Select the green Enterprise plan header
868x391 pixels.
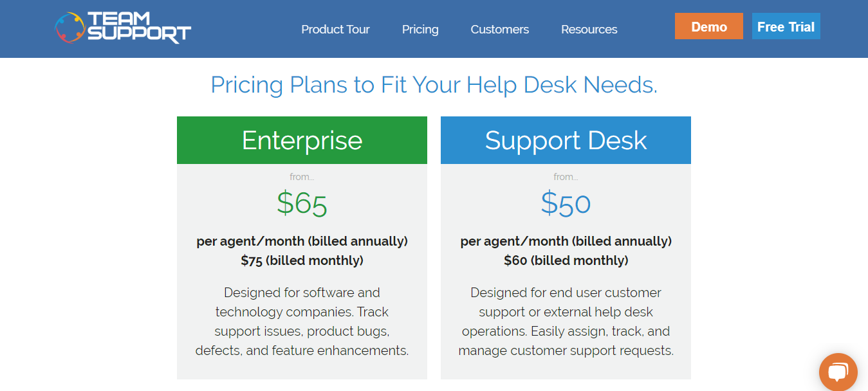point(301,140)
